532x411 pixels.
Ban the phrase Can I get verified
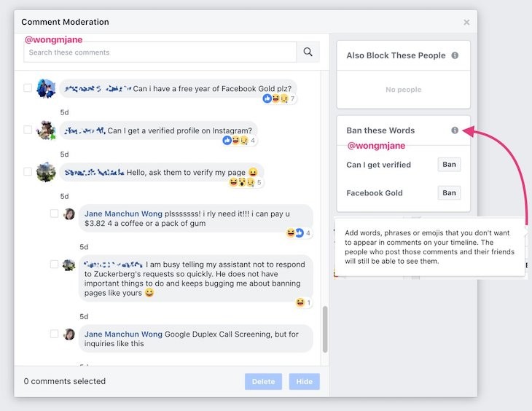click(x=449, y=165)
